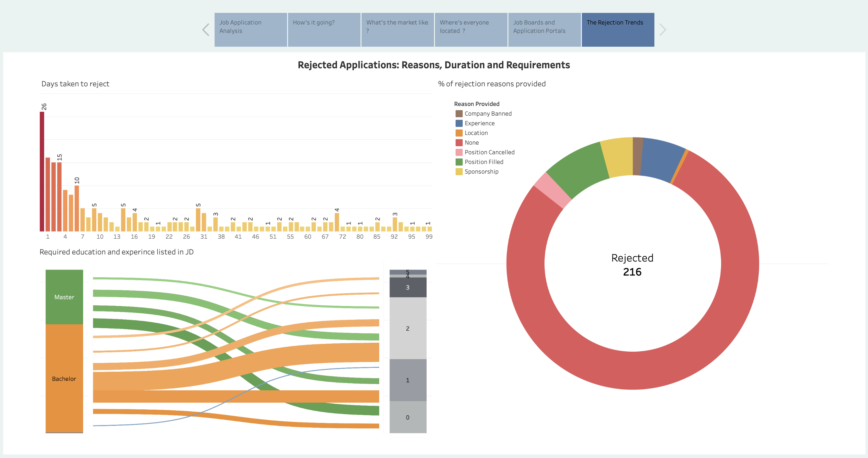Select the Bachelor education block
The width and height of the screenshot is (868, 458).
(64, 378)
